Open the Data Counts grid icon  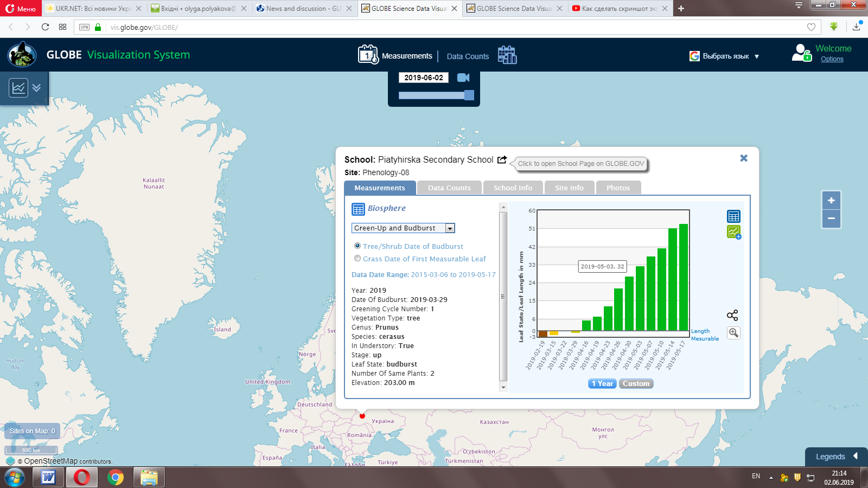coord(507,55)
